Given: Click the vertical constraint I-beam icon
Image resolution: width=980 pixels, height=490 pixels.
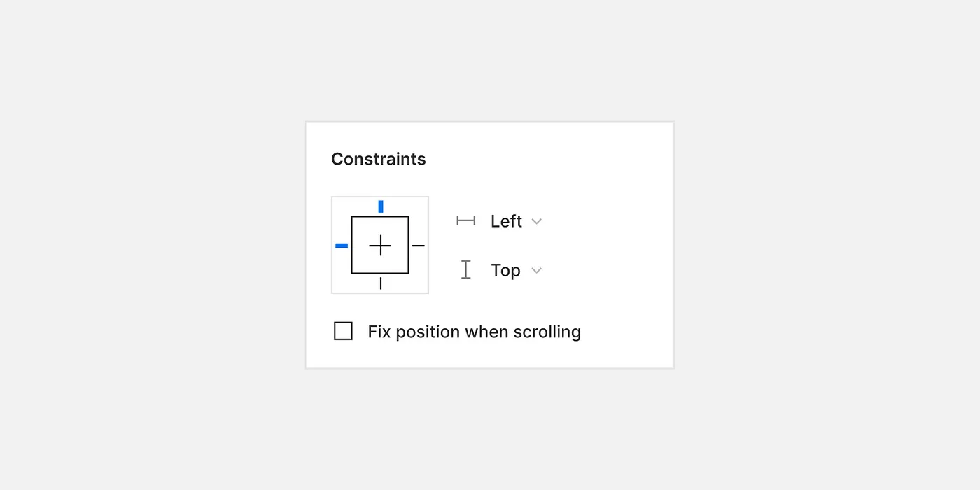Looking at the screenshot, I should [x=465, y=269].
